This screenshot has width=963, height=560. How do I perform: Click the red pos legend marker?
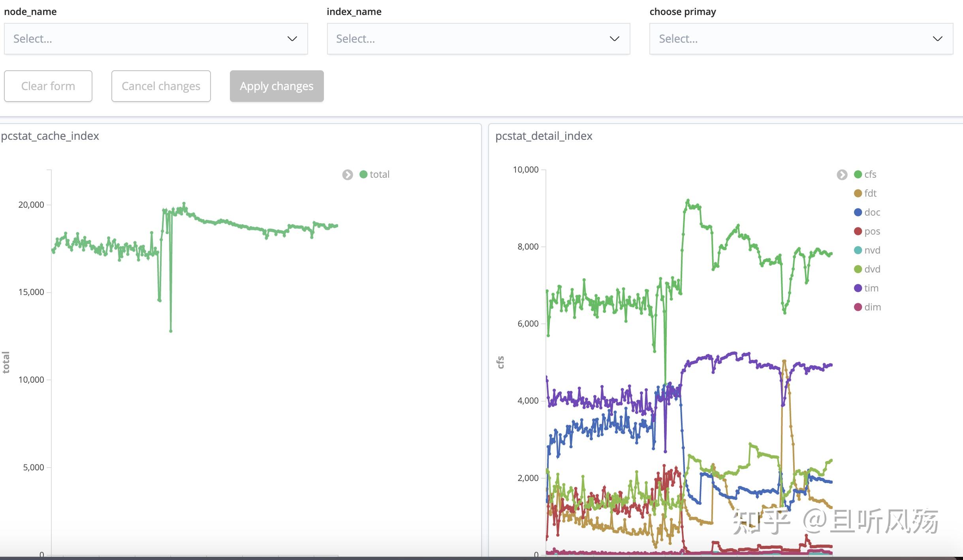[857, 231]
